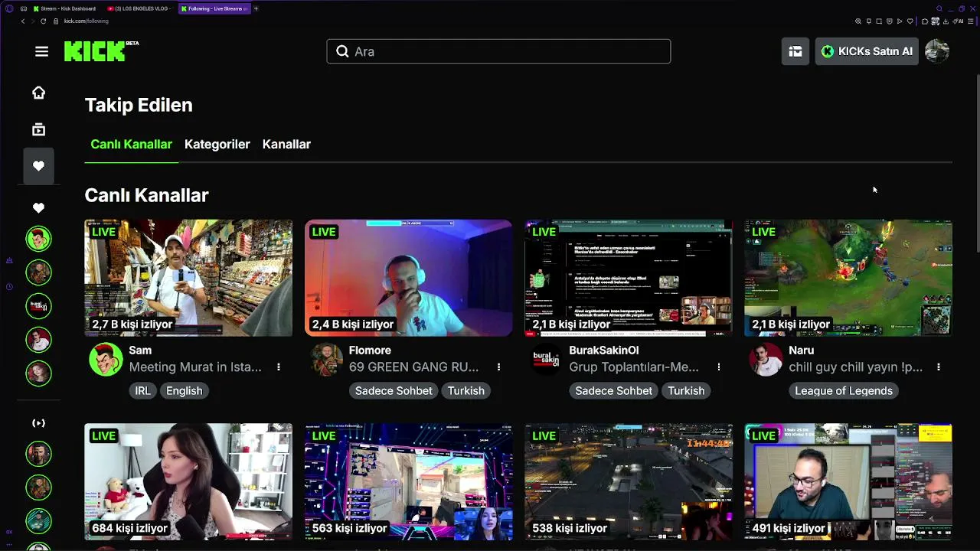This screenshot has height=551, width=980.
Task: Click the channel name Flomore
Action: coord(370,350)
